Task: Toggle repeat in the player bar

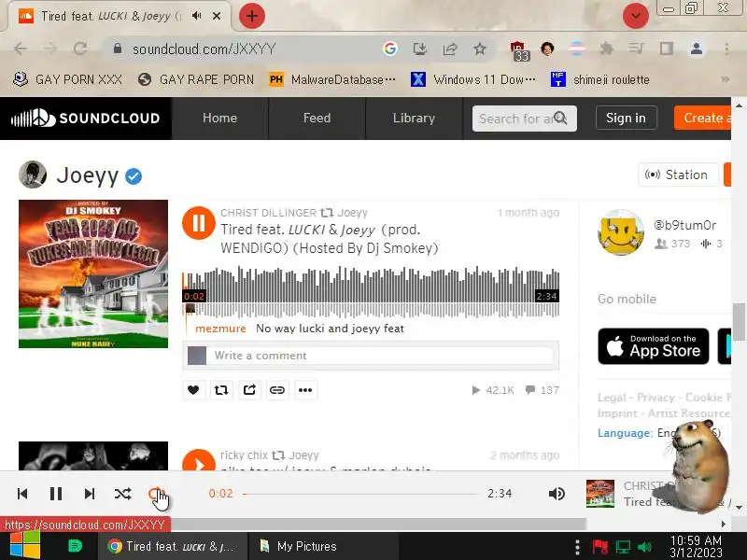Action: [x=156, y=494]
